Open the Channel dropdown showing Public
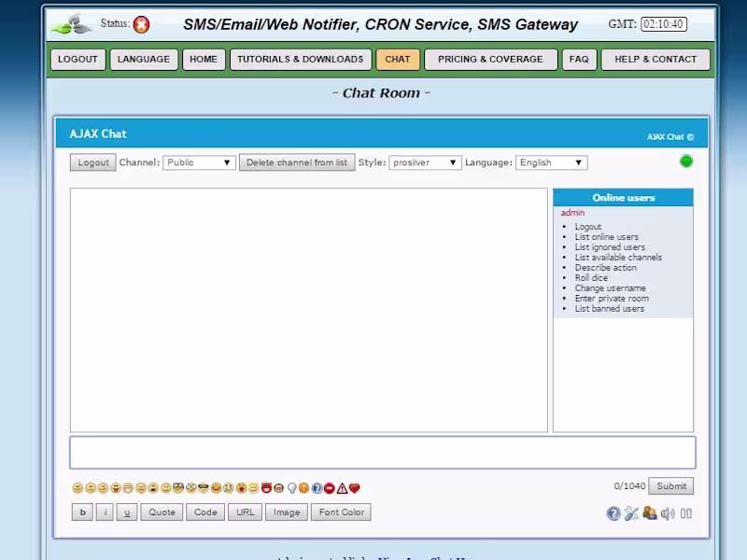Viewport: 747px width, 560px height. pyautogui.click(x=199, y=162)
